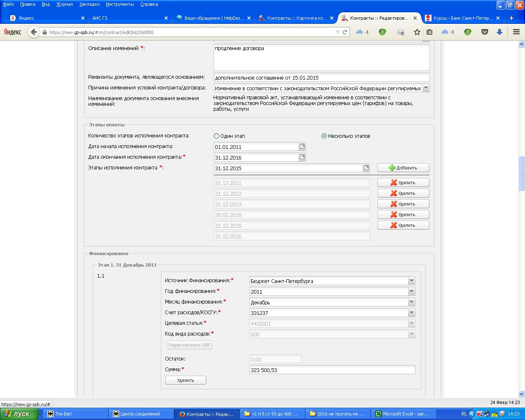Image resolution: width=525 pixels, height=420 pixels.
Task: Open the Счет расходов/КОСГУ dropdown
Action: tap(411, 313)
